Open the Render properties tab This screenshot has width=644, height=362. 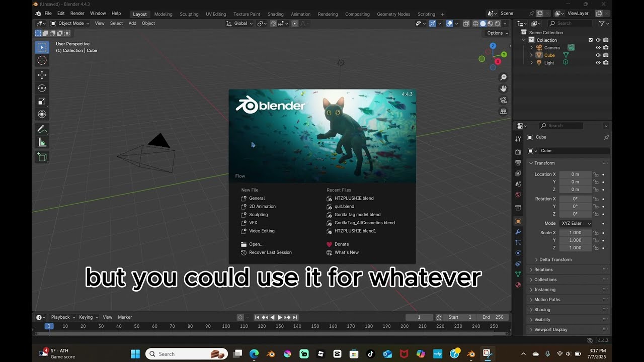[x=518, y=152]
